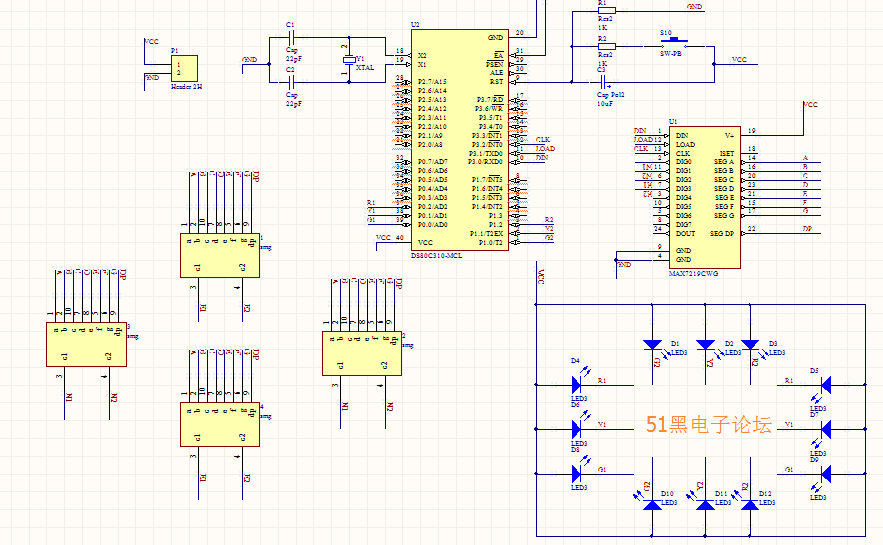883x545 pixels.
Task: Click the orange 51 forum watermark text
Action: pos(708,425)
